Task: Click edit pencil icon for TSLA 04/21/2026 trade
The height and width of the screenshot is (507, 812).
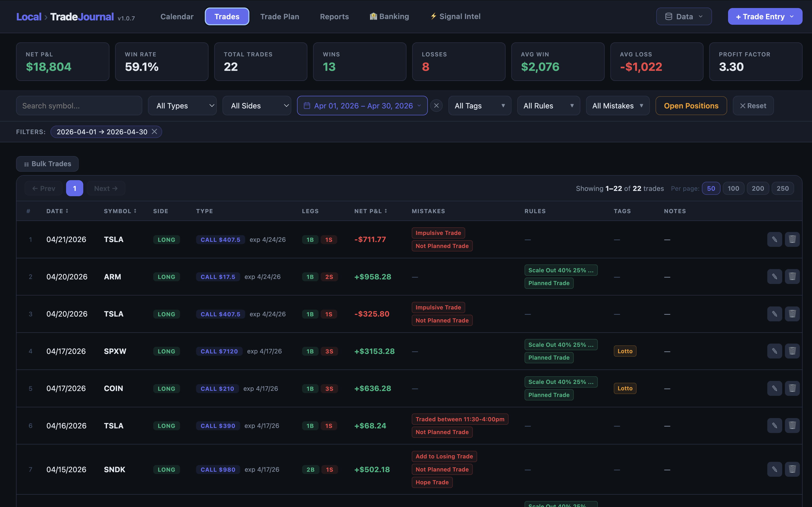Action: [x=774, y=240]
